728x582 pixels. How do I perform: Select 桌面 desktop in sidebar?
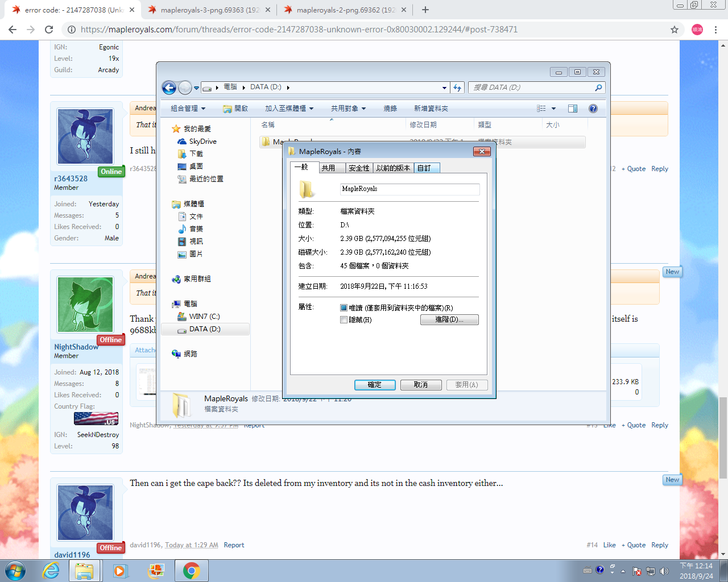click(x=196, y=167)
